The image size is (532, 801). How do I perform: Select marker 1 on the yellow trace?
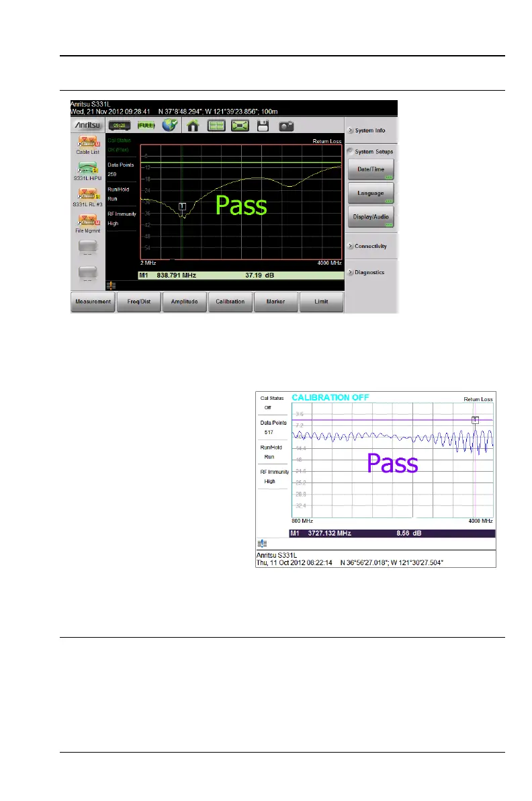182,206
